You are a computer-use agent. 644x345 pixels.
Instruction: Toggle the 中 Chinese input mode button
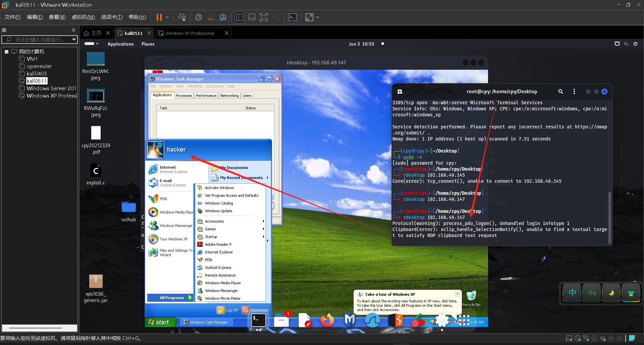click(572, 293)
